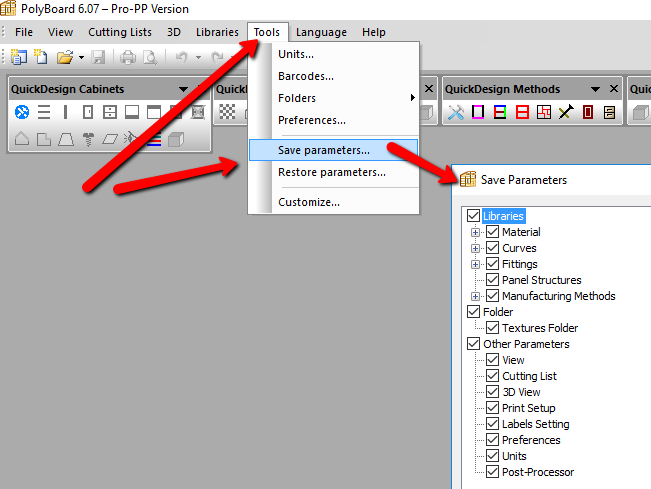Screen dimensions: 651x489
Task: Click the hammer and wrench icon in QuickDesign Methods
Action: tap(456, 112)
